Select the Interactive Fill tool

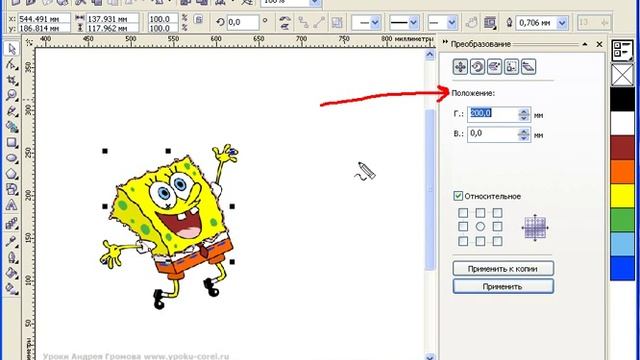11,288
